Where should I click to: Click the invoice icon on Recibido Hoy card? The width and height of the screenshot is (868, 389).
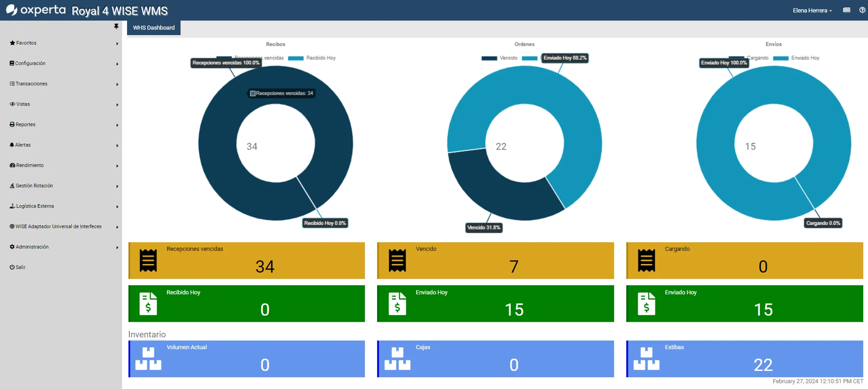[148, 304]
